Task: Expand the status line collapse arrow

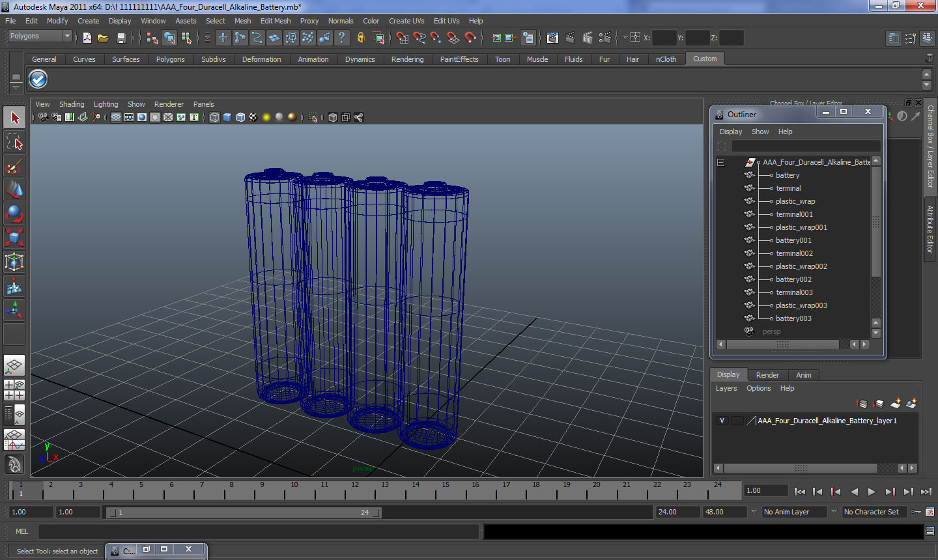Action: [x=133, y=38]
